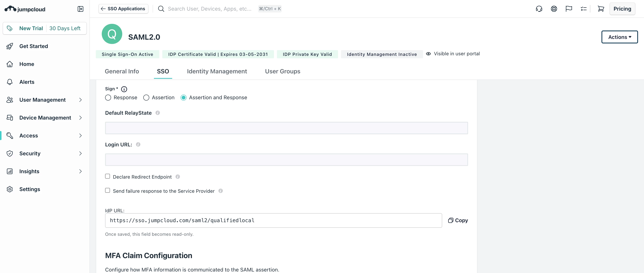Click the Single Sign-On Active badge
Viewport: 644px width, 273px height.
[127, 54]
